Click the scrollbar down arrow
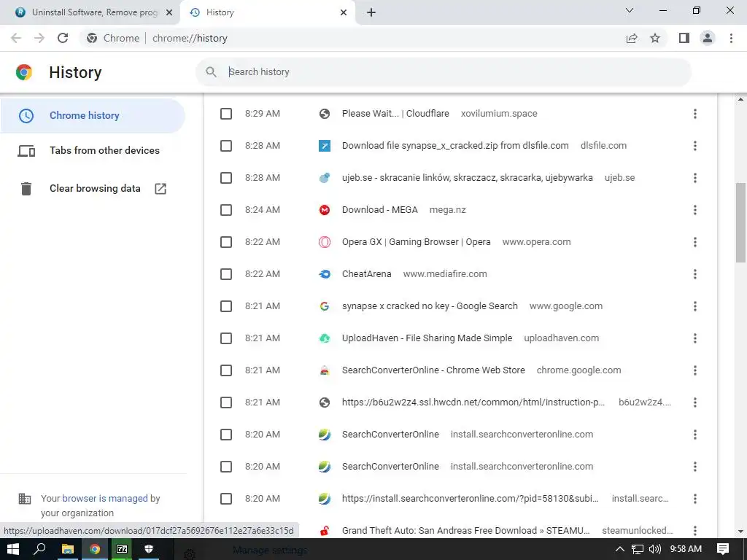747x560 pixels. (x=740, y=531)
